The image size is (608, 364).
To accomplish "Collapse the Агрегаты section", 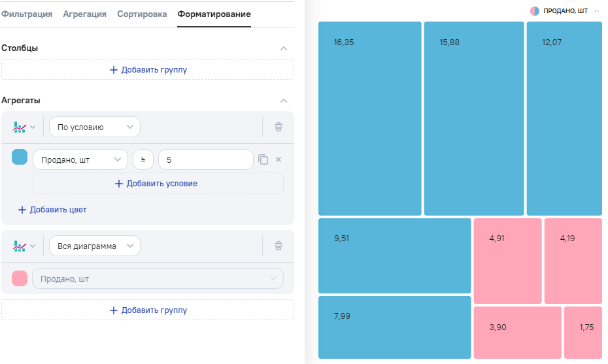I will (283, 101).
